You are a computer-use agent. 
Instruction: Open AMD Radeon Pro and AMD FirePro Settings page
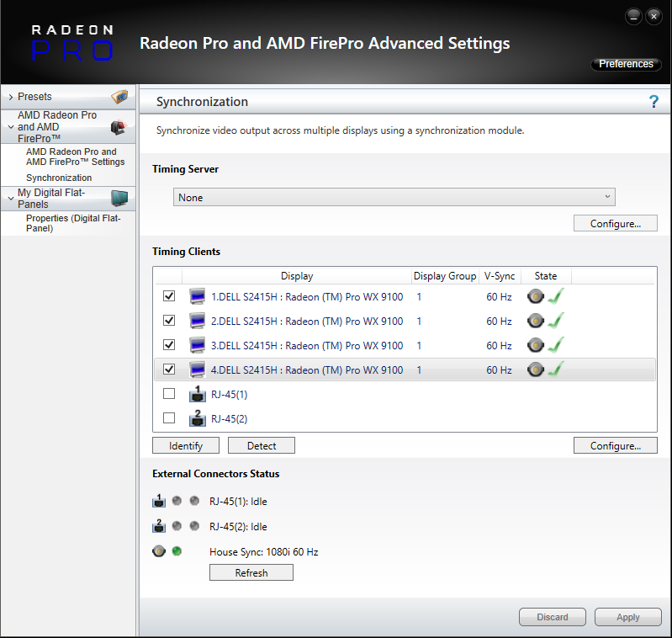[76, 157]
